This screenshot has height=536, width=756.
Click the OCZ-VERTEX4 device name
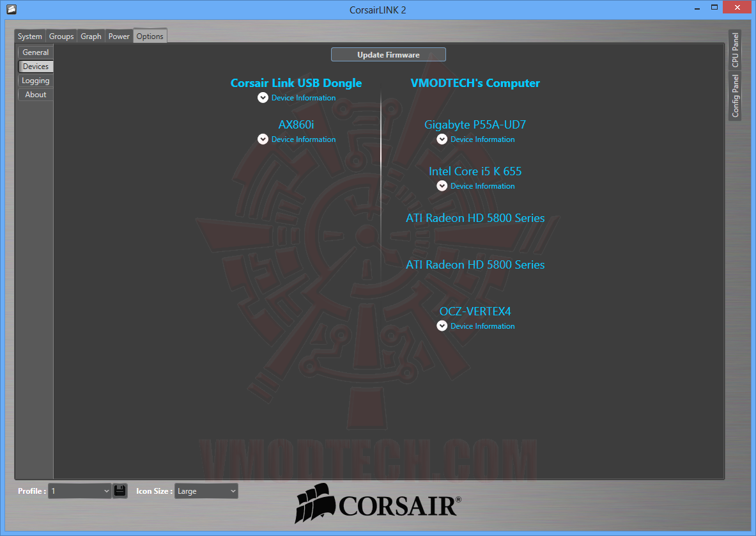475,311
